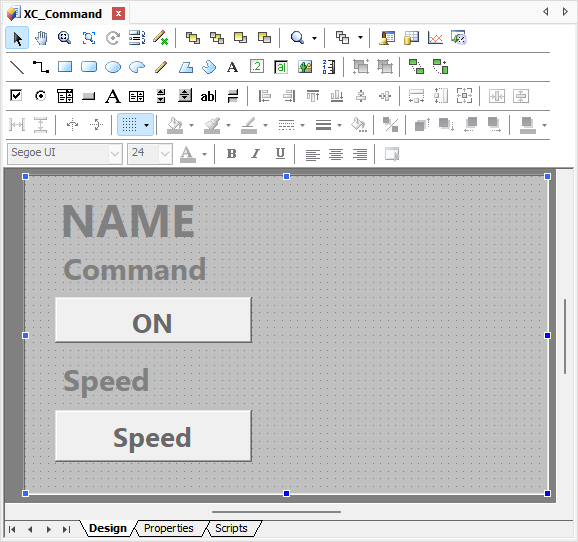Image resolution: width=578 pixels, height=542 pixels.
Task: Expand the fill color dropdown arrow
Action: point(191,125)
